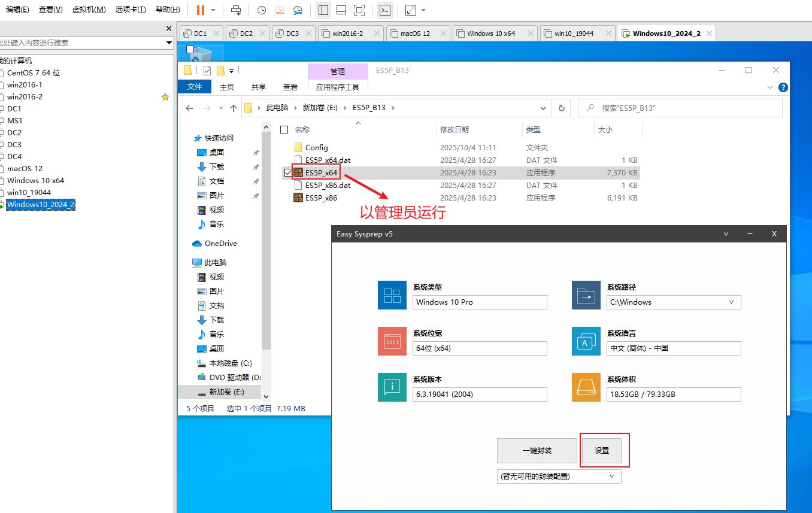
Task: Toggle the select-all checkbox beside 名称 header
Action: click(x=284, y=130)
